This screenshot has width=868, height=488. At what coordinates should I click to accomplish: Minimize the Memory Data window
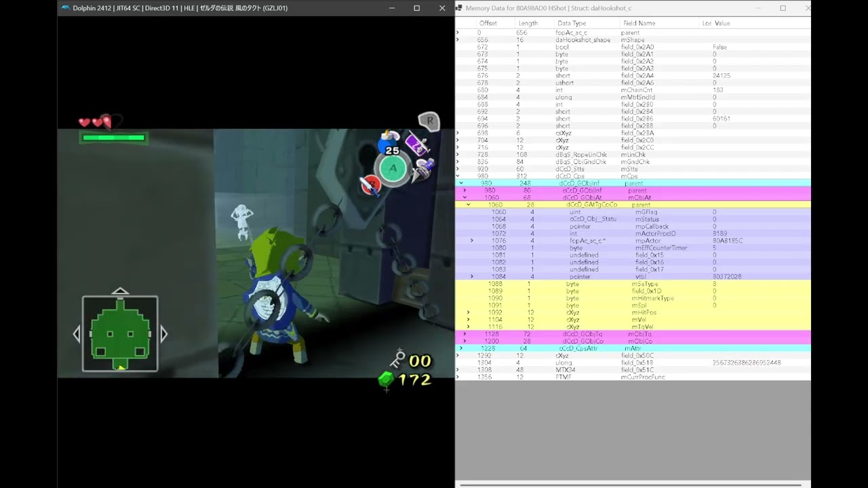pos(757,8)
